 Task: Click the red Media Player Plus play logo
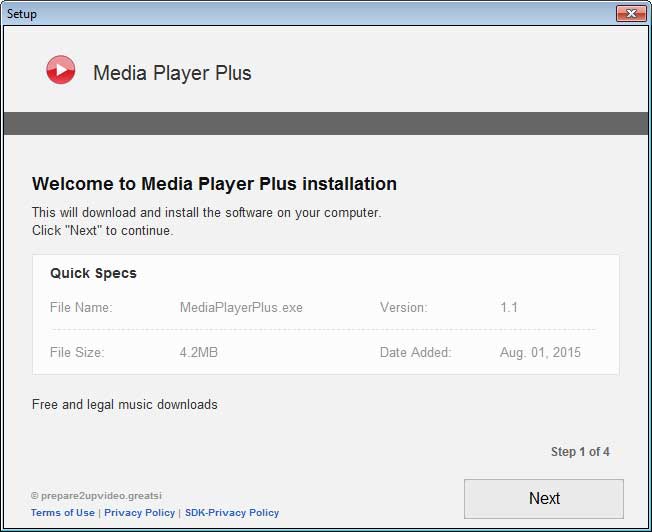pyautogui.click(x=60, y=70)
